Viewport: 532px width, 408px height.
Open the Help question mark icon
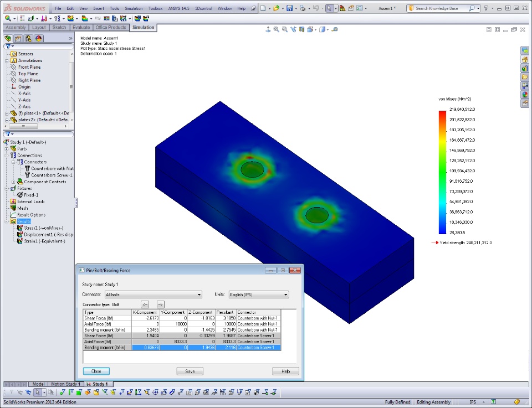pyautogui.click(x=486, y=8)
